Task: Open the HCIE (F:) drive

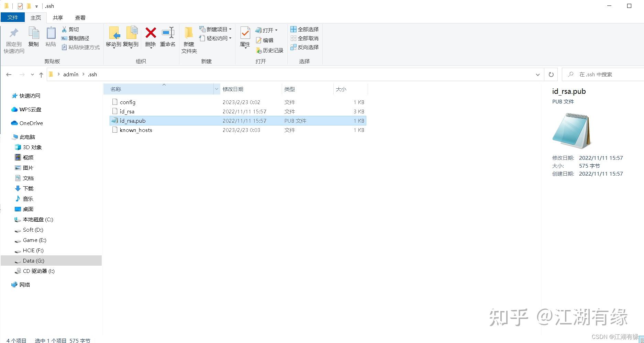Action: click(x=29, y=250)
